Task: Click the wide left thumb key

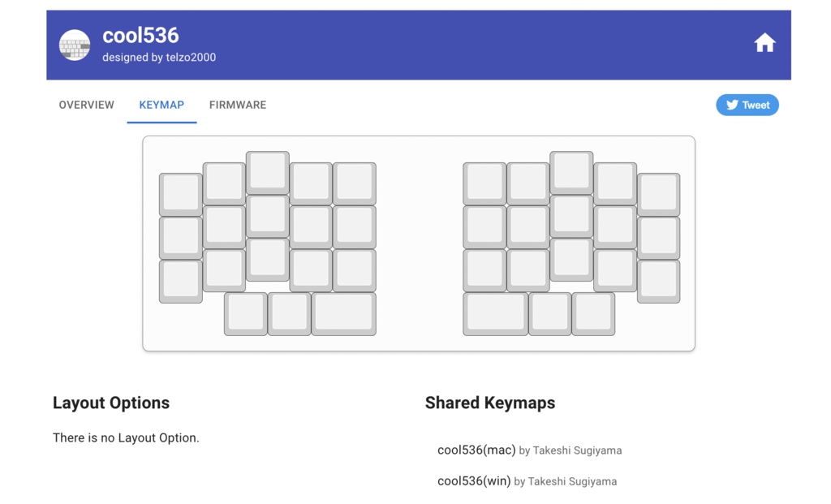Action: (x=343, y=313)
